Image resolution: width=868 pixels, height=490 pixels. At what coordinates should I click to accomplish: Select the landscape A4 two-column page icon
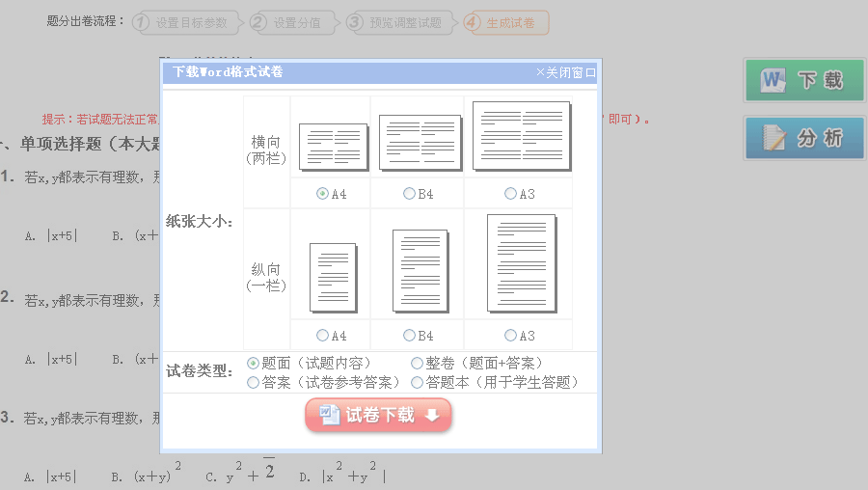333,147
